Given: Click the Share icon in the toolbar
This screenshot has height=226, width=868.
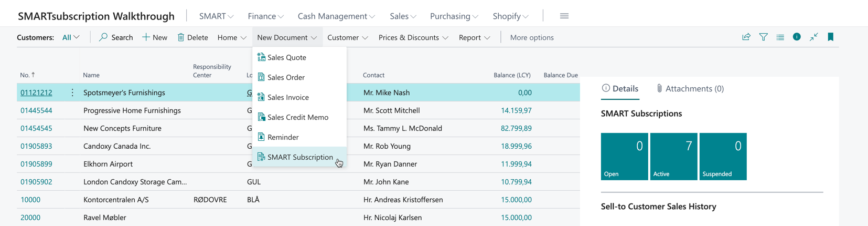Looking at the screenshot, I should (x=746, y=37).
